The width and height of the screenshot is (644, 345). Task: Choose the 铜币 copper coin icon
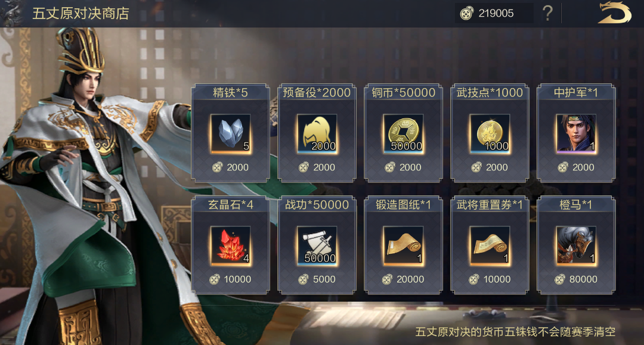tap(403, 133)
